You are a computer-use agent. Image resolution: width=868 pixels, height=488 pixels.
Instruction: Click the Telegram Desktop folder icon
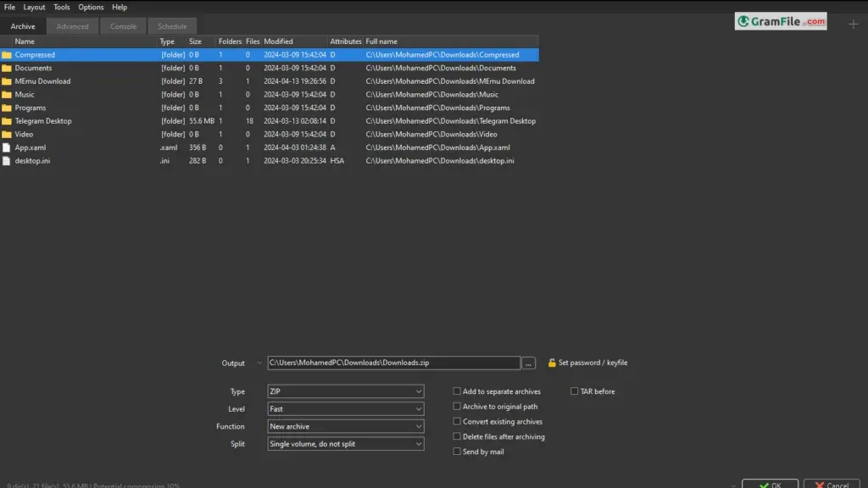coord(7,121)
